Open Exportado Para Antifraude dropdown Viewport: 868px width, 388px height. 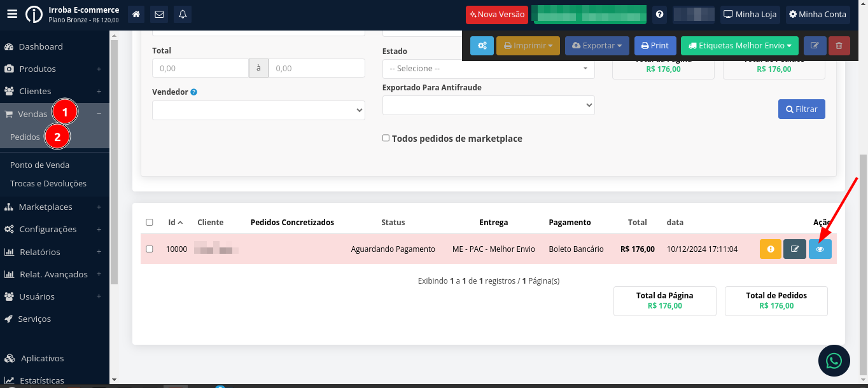[489, 106]
